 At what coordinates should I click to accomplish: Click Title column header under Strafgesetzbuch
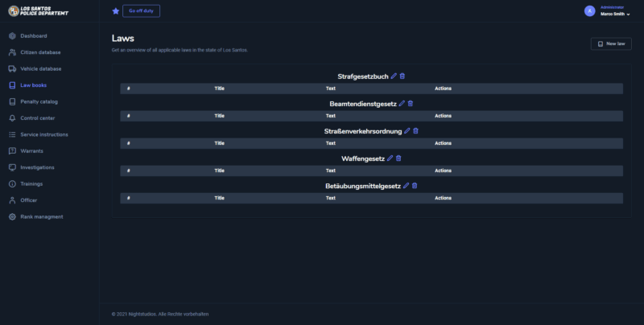click(219, 88)
